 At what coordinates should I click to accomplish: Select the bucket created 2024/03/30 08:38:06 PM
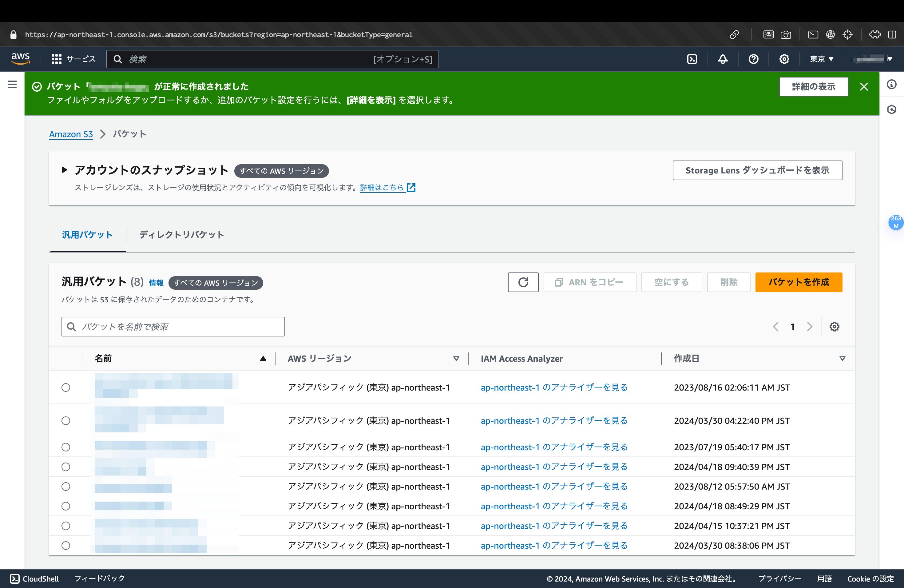pyautogui.click(x=66, y=546)
